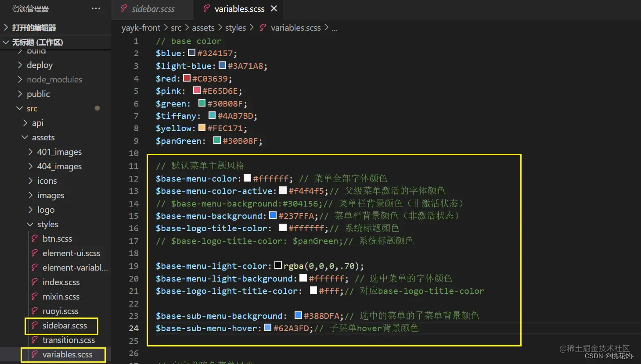Image resolution: width=641 pixels, height=364 pixels.
Task: Open the $panGreen color swatch
Action: point(217,140)
